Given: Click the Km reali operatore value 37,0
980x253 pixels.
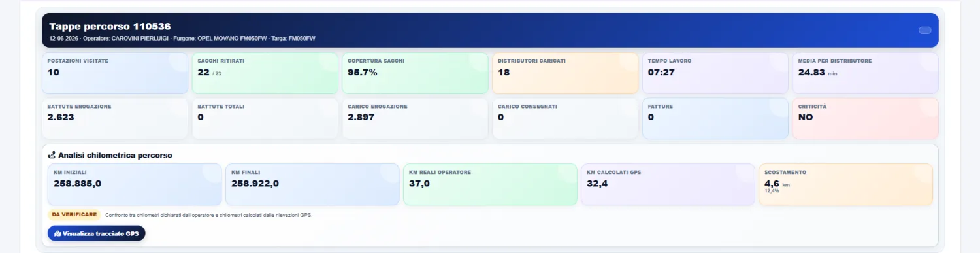Looking at the screenshot, I should (419, 183).
